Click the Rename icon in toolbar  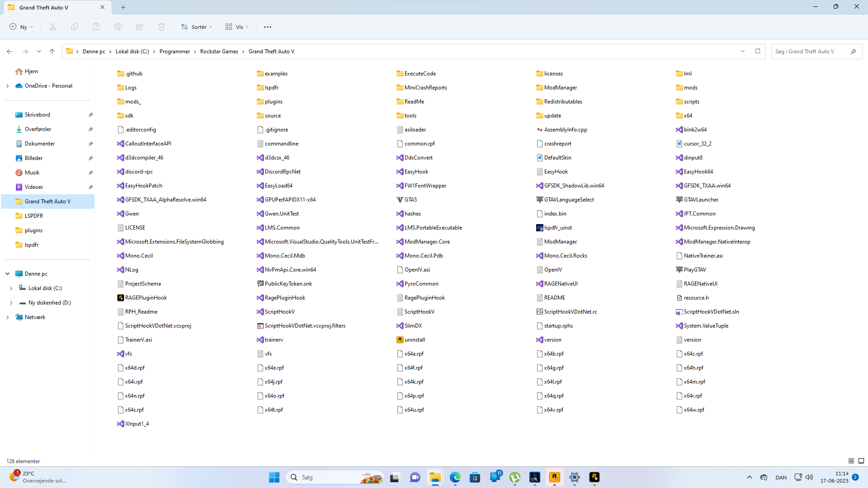[118, 27]
